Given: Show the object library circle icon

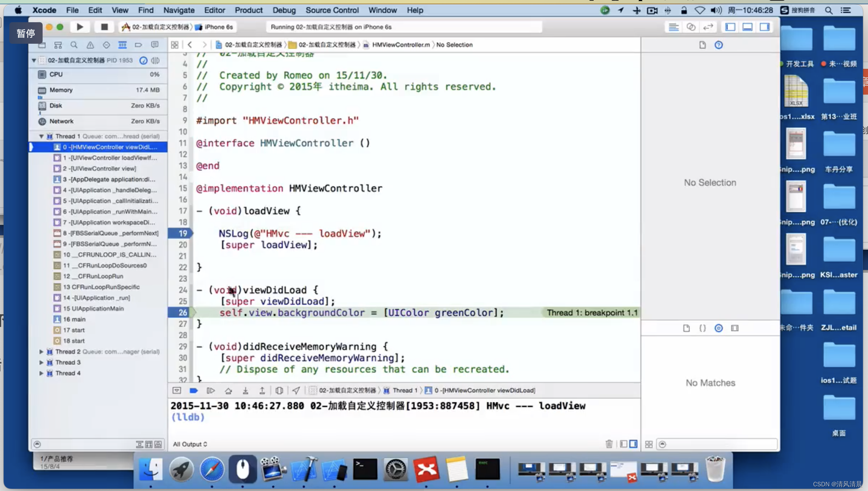Looking at the screenshot, I should (719, 328).
